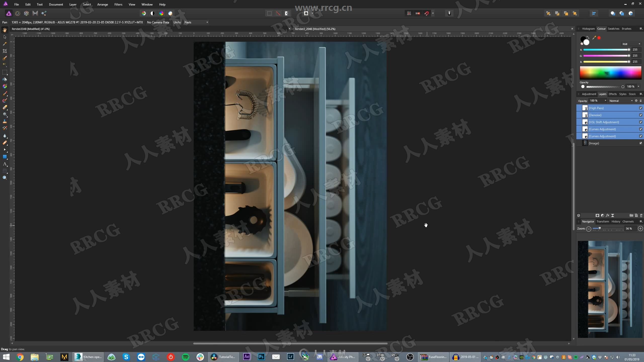Click the Navigator preview thumbnail
Viewport: 644px width, 362px height.
point(610,289)
